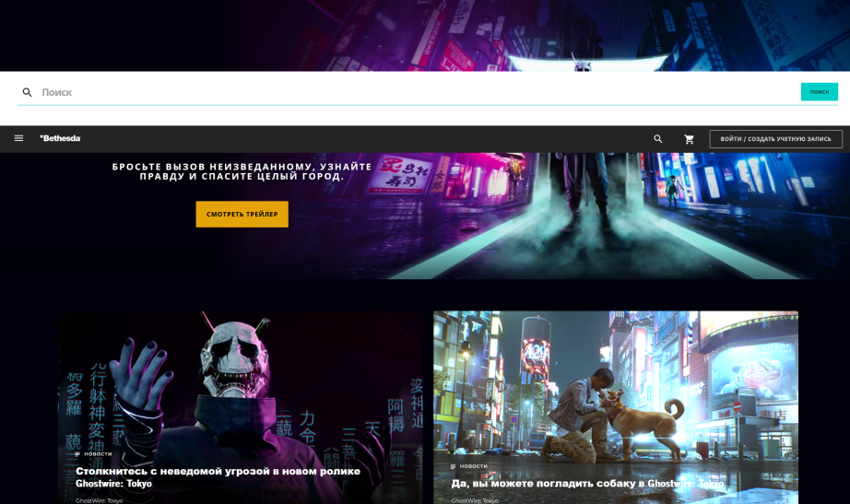Screen dimensions: 850x504
Task: Click GhostWire: Tokyo label under masked article
Action: click(99, 500)
